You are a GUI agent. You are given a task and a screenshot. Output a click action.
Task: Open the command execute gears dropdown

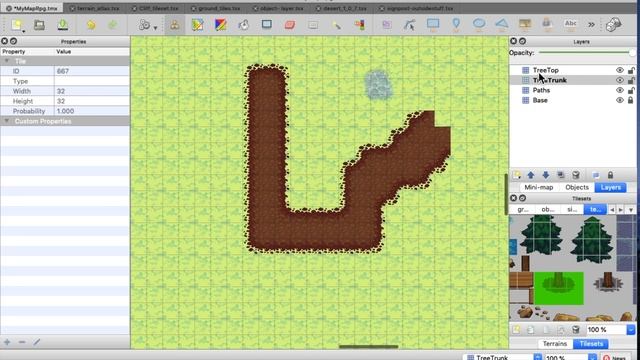click(147, 25)
